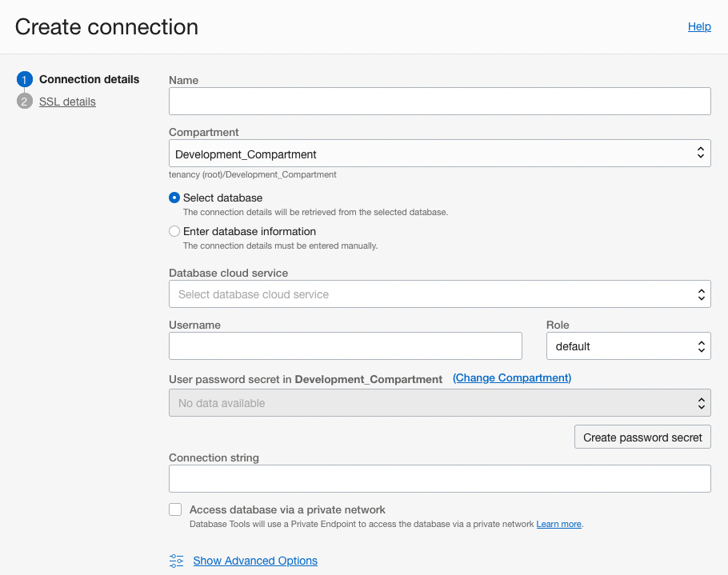Open the Role dropdown
728x575 pixels.
pyautogui.click(x=628, y=345)
